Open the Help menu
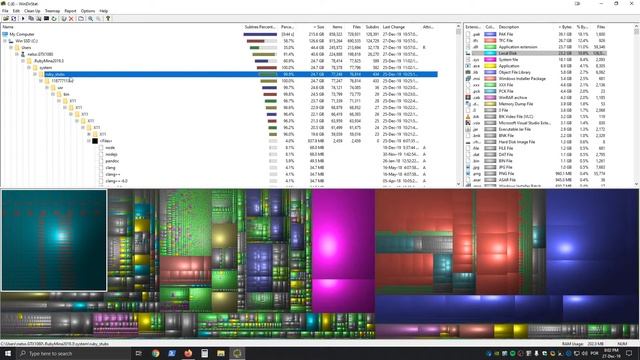The height and width of the screenshot is (360, 640). 104,11
